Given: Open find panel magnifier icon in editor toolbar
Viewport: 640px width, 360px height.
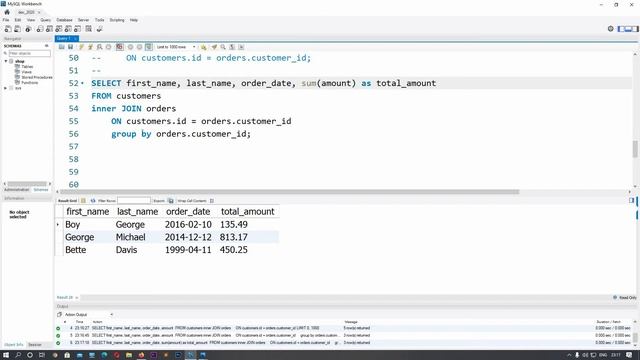Looking at the screenshot, I should tap(223, 47).
